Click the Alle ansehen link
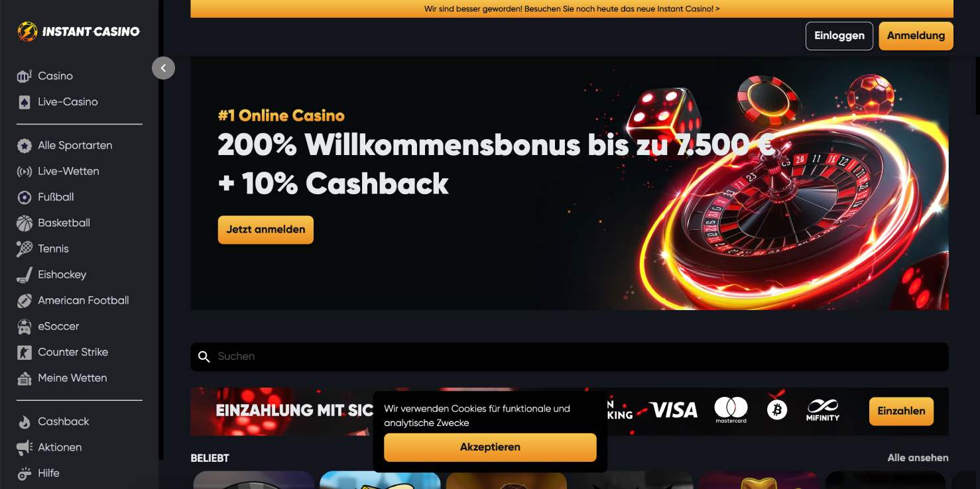Screen dimensions: 980x489 tap(918, 458)
